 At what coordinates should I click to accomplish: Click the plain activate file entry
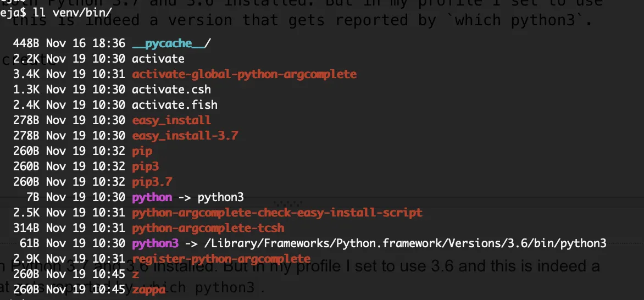click(158, 59)
